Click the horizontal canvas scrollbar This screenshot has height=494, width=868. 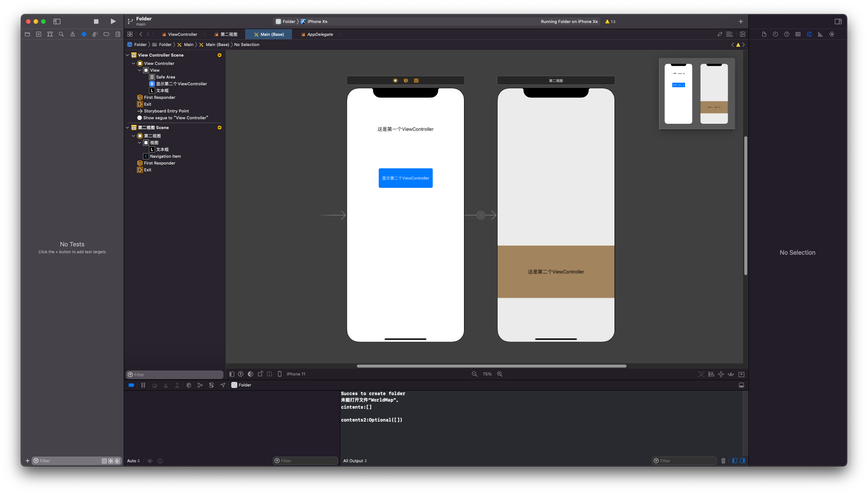492,366
